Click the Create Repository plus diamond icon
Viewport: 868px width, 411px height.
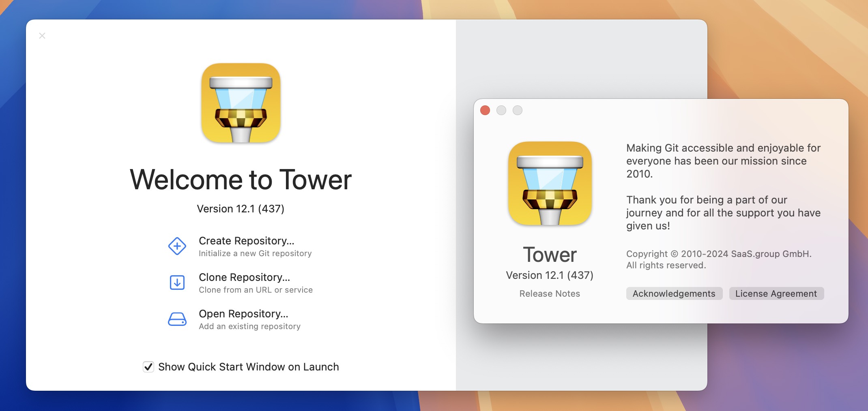point(177,246)
